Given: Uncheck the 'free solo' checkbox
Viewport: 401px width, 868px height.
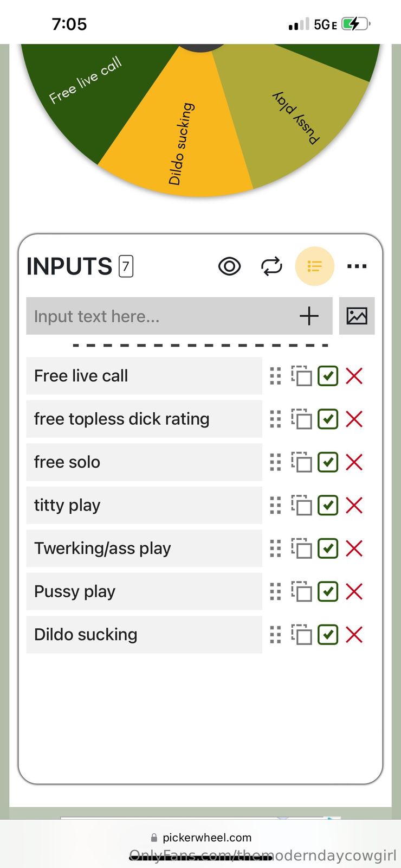Looking at the screenshot, I should click(328, 462).
